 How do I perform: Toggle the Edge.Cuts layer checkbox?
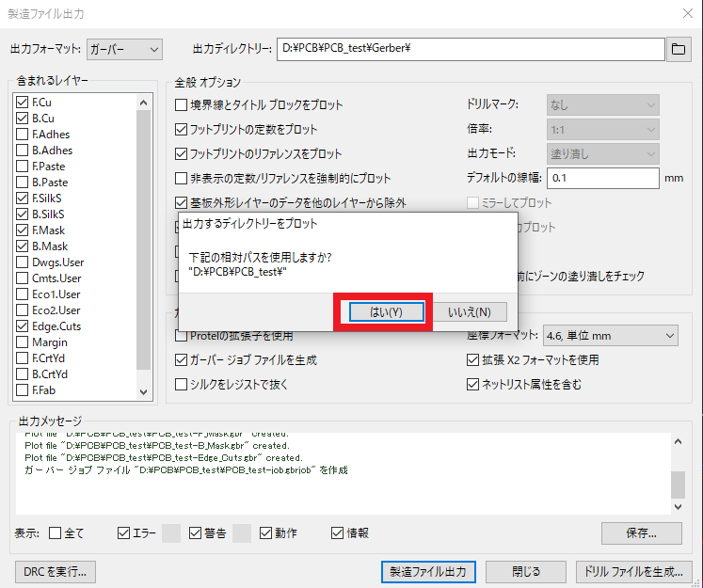coord(23,326)
